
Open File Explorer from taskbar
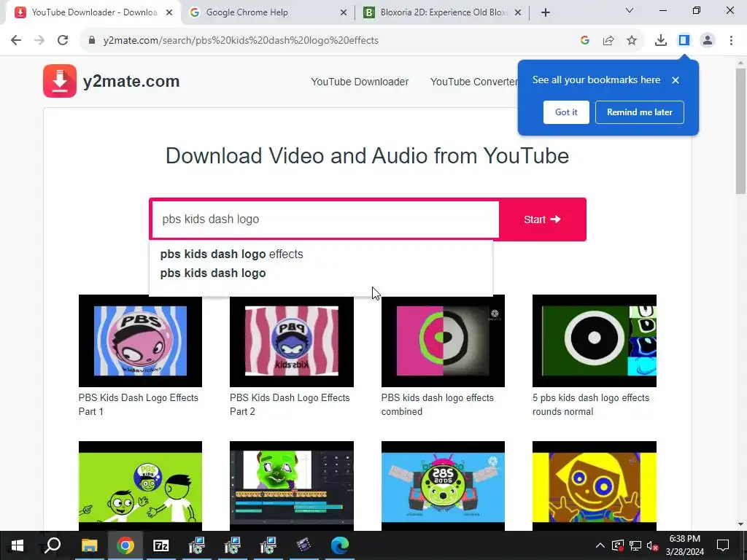click(89, 545)
